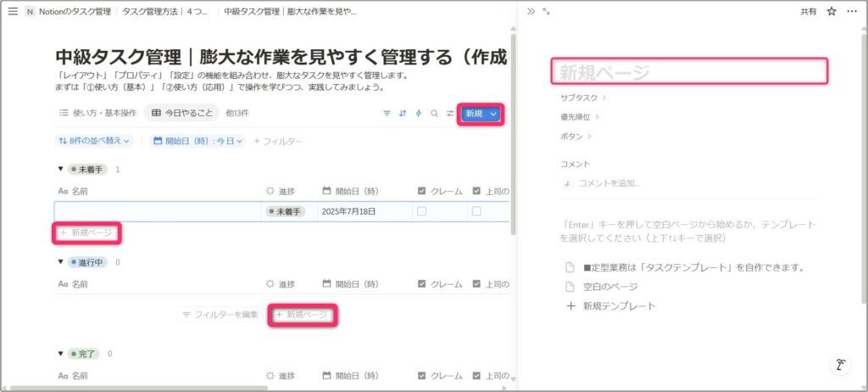Click the filter icon in database toolbar
This screenshot has height=392, width=868.
pyautogui.click(x=387, y=113)
